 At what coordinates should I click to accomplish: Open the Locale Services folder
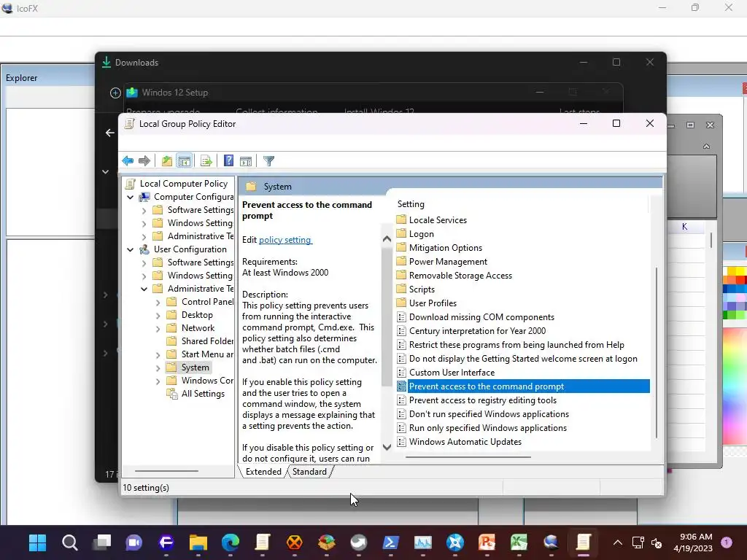[x=438, y=220]
